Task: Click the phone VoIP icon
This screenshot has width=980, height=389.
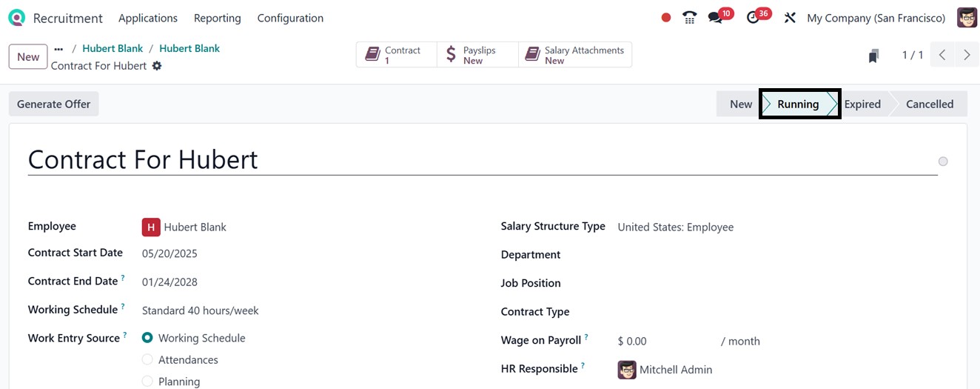Action: coord(690,18)
